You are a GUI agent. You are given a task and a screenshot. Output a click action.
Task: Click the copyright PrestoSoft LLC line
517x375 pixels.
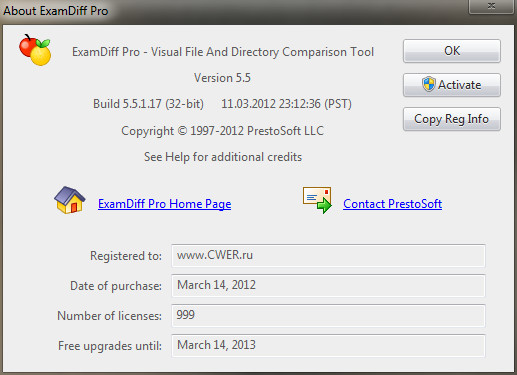(222, 131)
